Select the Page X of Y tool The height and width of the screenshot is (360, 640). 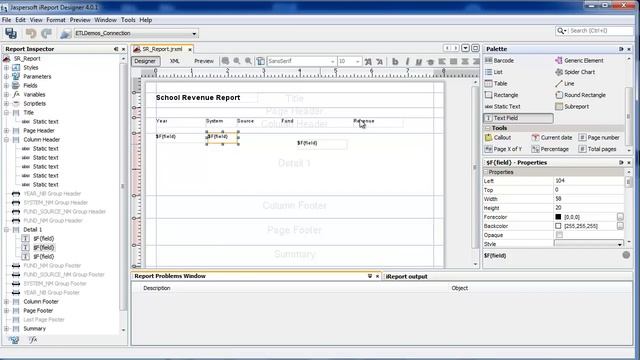point(503,149)
